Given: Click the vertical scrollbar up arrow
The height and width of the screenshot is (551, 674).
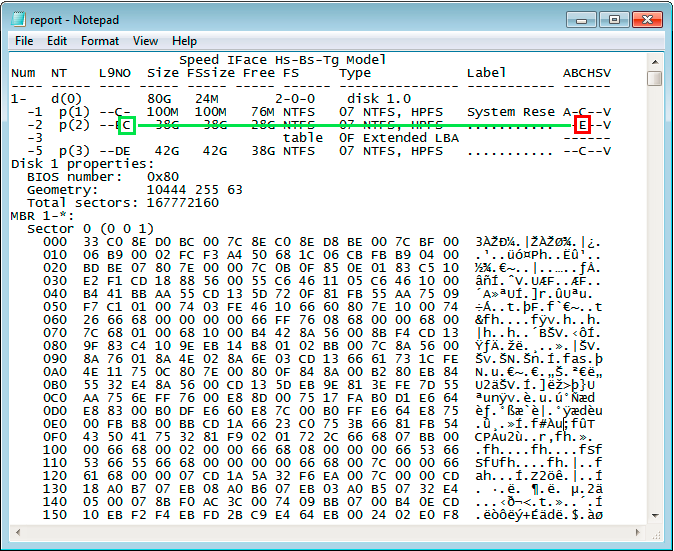Looking at the screenshot, I should [x=655, y=62].
